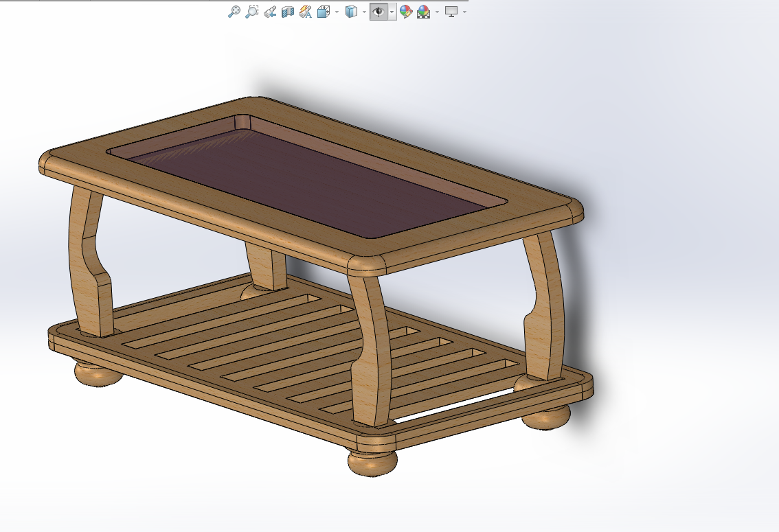
Task: Click the Apply Scene icon
Action: pyautogui.click(x=424, y=12)
